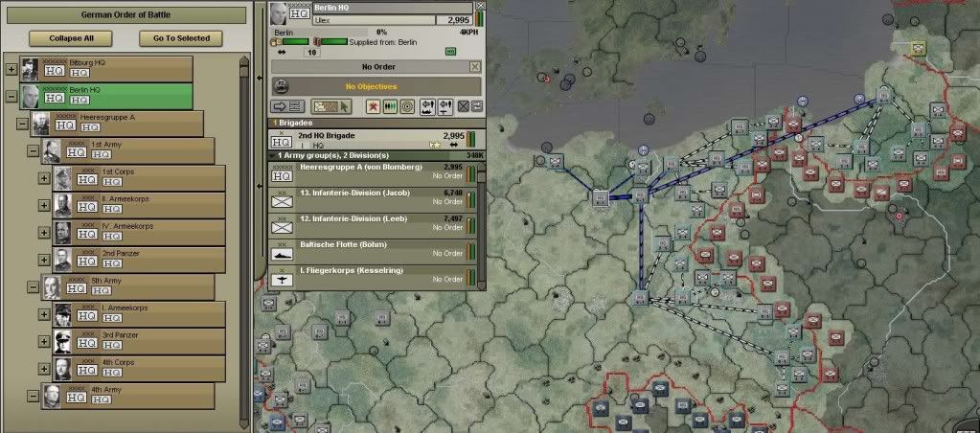This screenshot has width=980, height=433.
Task: Click the detach naval unit icon
Action: click(428, 106)
